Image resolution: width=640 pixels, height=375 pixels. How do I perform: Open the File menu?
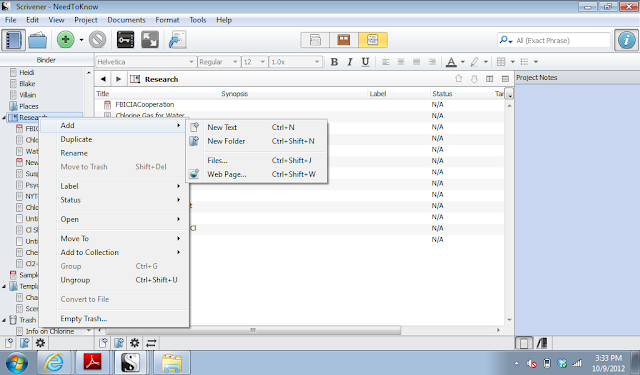click(x=11, y=20)
